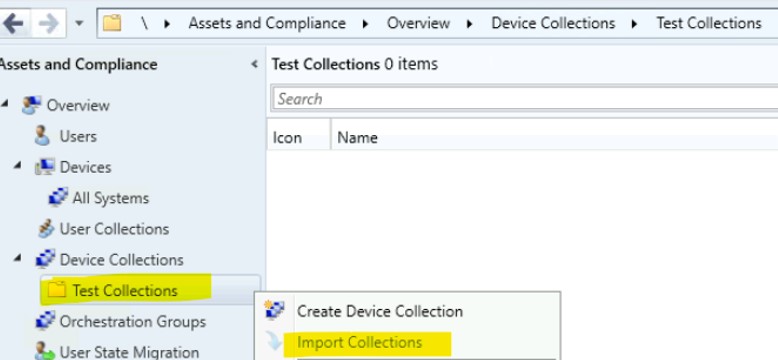
Task: Click the Device Collections node icon
Action: tap(45, 259)
